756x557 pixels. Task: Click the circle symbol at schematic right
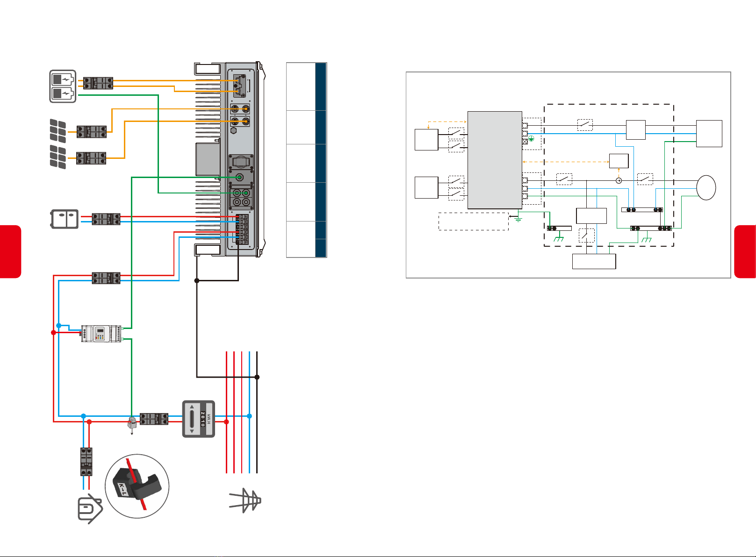coord(706,187)
